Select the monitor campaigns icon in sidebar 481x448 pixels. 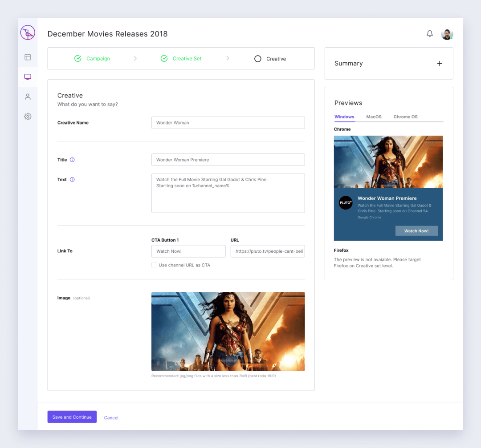(28, 77)
